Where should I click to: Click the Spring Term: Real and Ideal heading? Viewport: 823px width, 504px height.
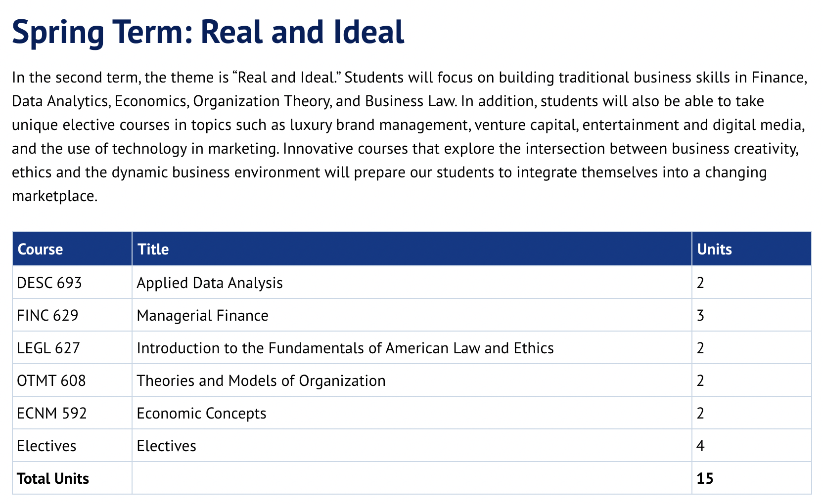click(x=208, y=32)
